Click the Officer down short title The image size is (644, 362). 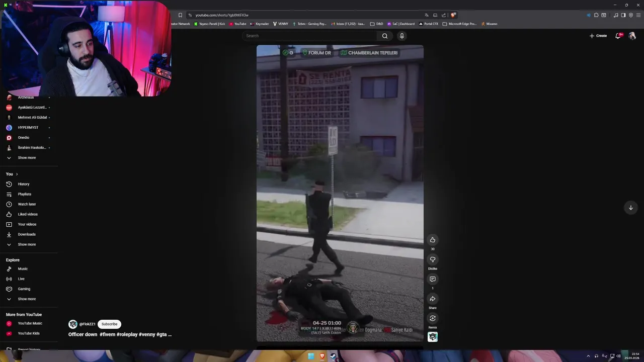(x=120, y=334)
